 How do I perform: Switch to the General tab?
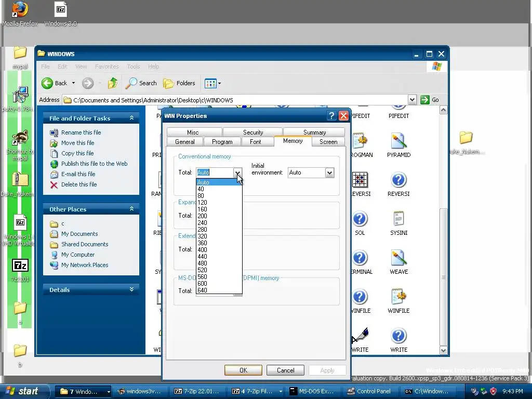[185, 142]
